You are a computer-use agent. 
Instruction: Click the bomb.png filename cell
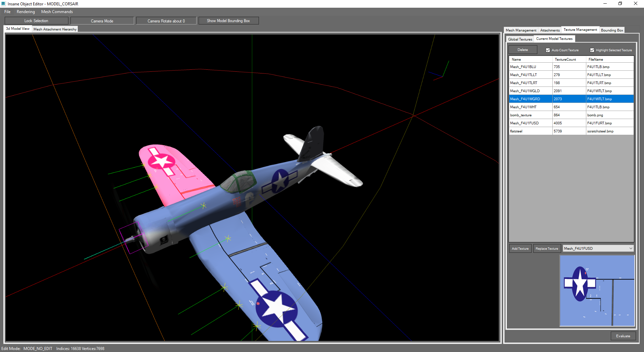610,115
